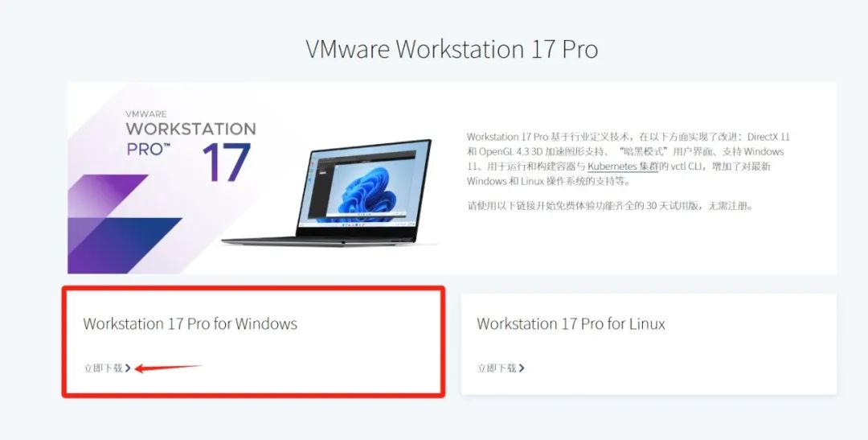Select the Workstation 17 Pro for Linux heading
The image size is (868, 440).
pos(571,323)
